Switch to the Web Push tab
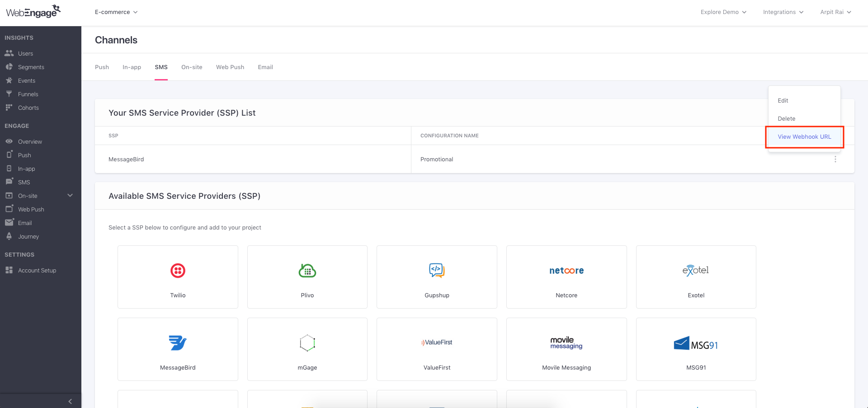868x408 pixels. click(x=230, y=67)
